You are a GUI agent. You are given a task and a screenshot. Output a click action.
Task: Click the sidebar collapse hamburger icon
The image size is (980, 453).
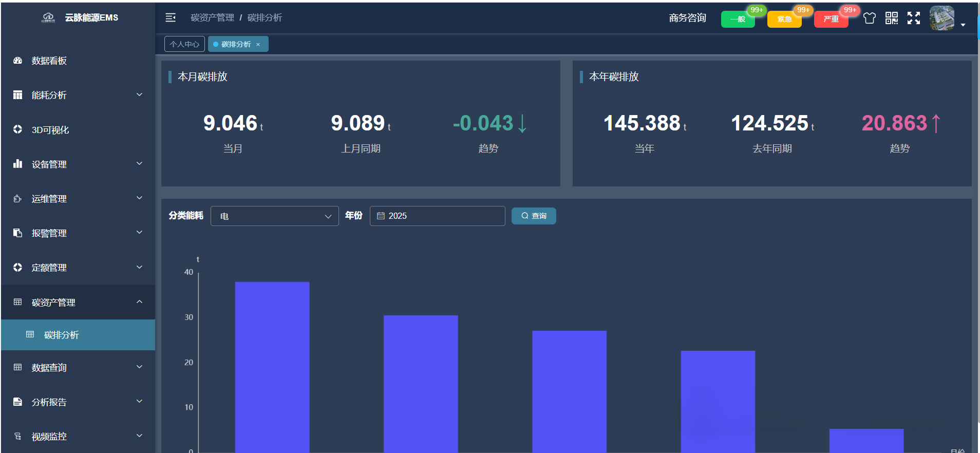(171, 18)
